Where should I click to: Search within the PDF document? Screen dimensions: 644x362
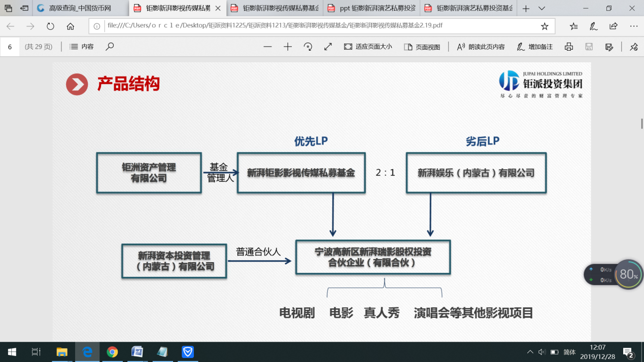pos(110,47)
